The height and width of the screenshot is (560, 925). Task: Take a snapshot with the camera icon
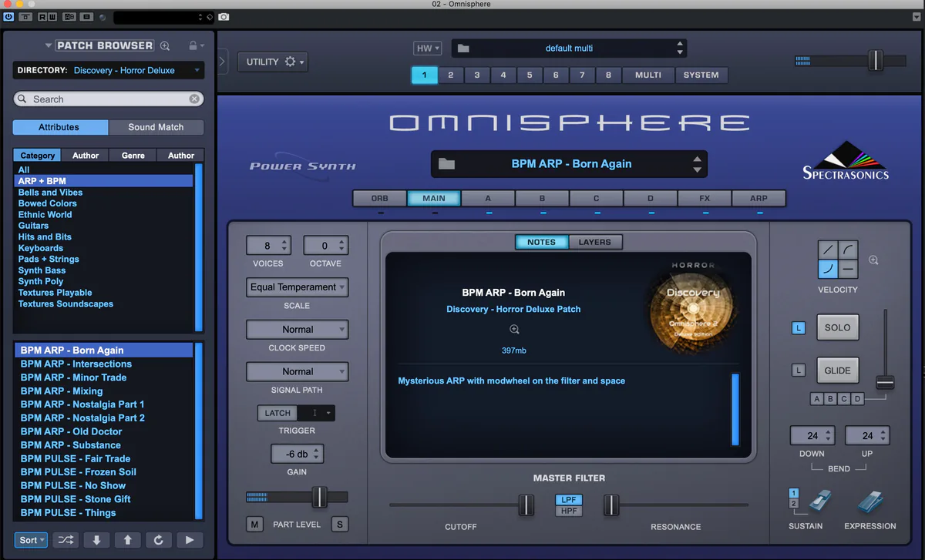click(x=224, y=16)
